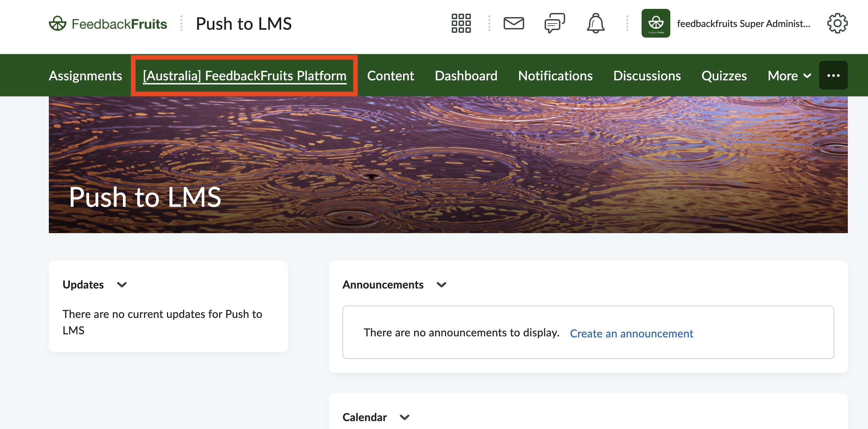This screenshot has height=429, width=868.
Task: Click the Calendar widget heading
Action: 364,417
